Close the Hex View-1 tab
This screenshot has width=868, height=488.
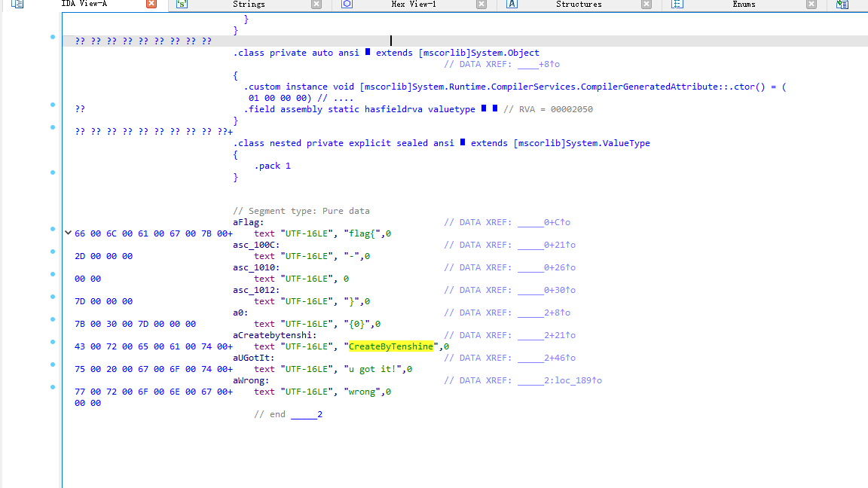click(481, 5)
